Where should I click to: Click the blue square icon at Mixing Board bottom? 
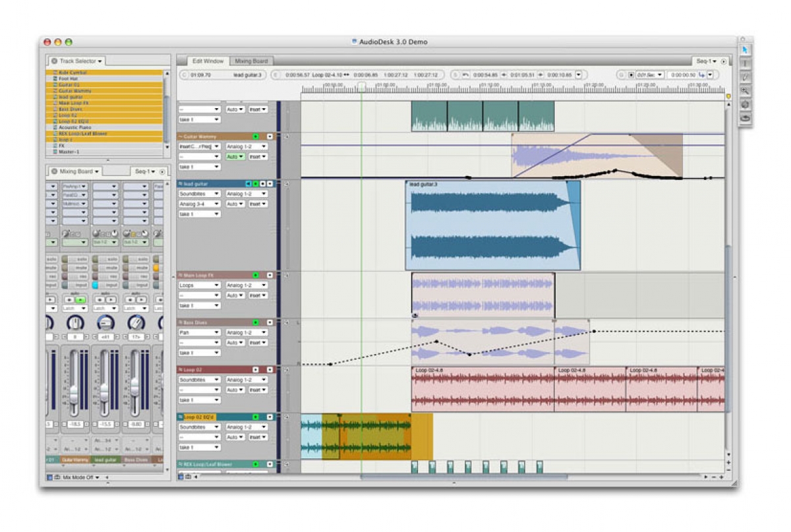point(49,477)
